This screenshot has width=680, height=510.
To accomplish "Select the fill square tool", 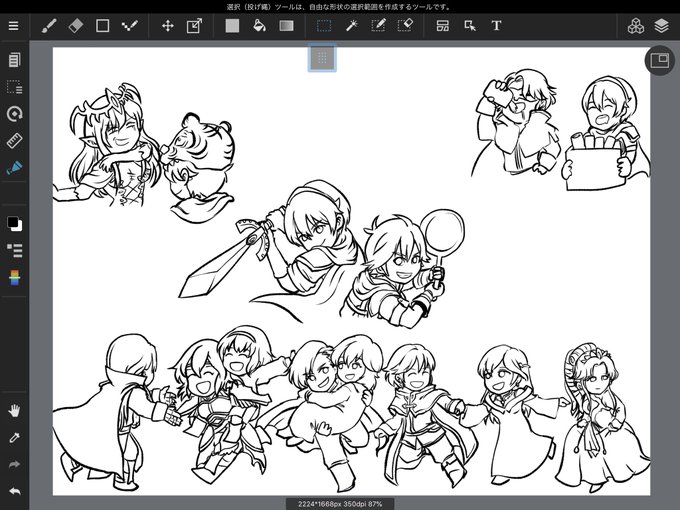I will click(x=232, y=26).
